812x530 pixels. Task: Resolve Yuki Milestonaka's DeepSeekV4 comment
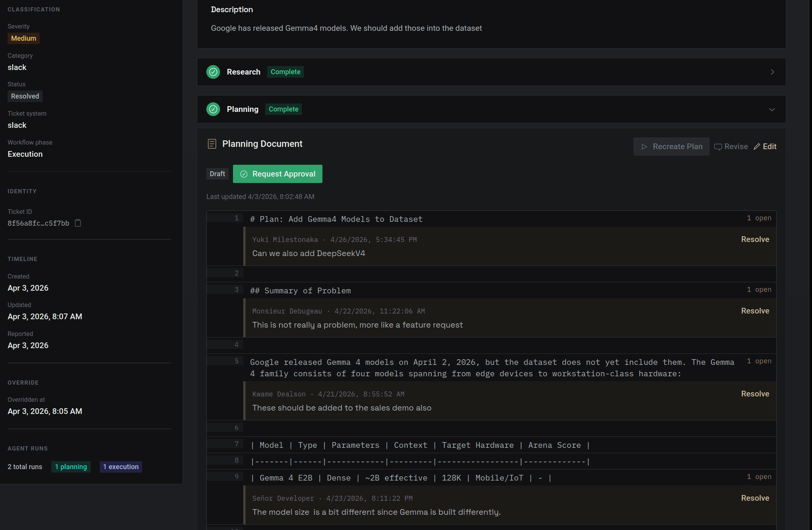pos(755,239)
